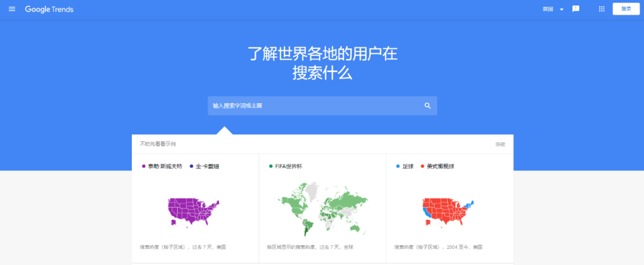The width and height of the screenshot is (644, 265).
Task: Open the Google apps grid
Action: [602, 9]
